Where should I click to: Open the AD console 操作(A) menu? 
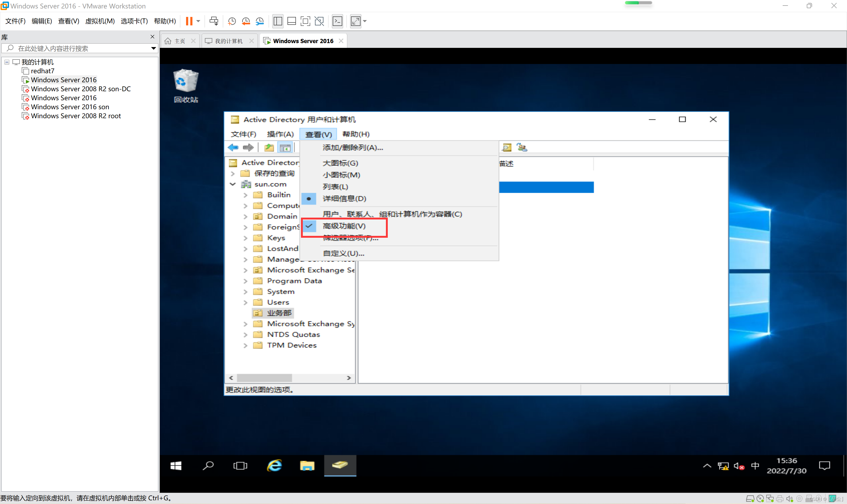pyautogui.click(x=280, y=134)
